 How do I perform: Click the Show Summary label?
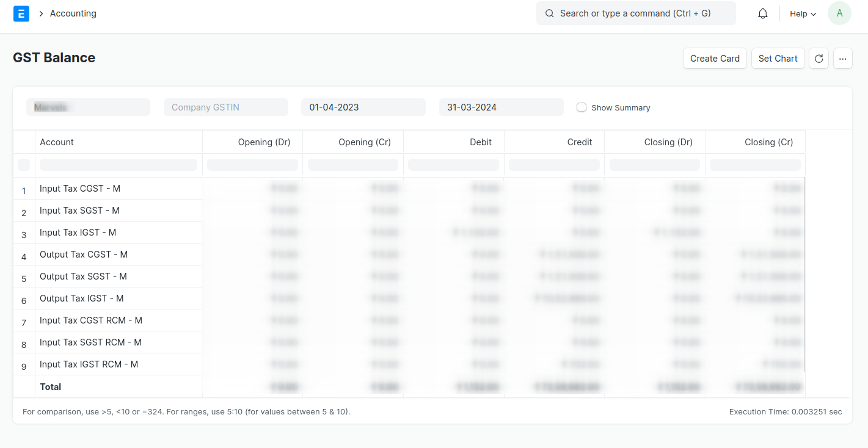click(x=621, y=107)
